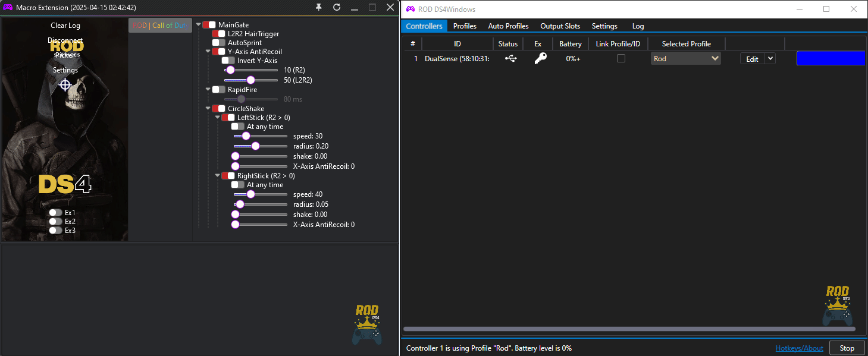The image size is (868, 356).
Task: Toggle the MainGate switch
Action: (209, 25)
